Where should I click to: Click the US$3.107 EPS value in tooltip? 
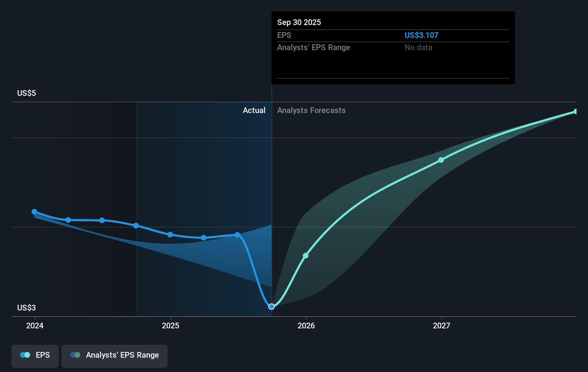421,35
